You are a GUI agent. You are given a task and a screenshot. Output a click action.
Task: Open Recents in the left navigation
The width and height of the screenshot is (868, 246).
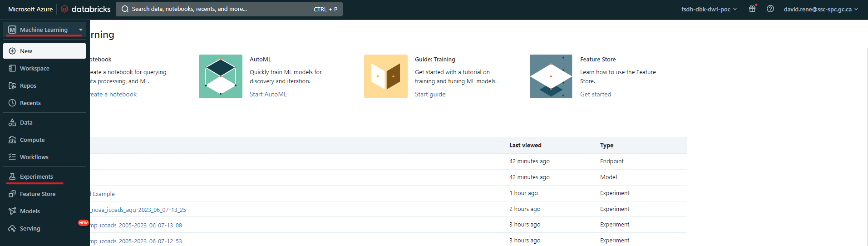click(30, 103)
